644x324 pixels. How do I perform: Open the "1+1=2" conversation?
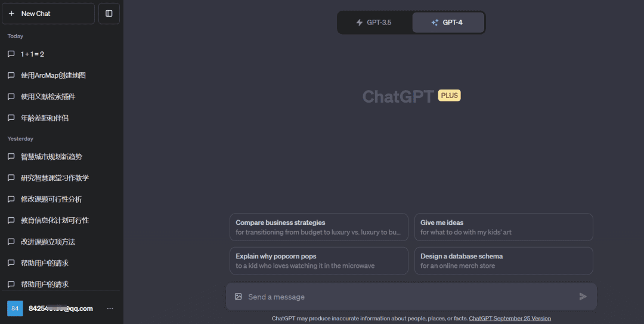pos(61,54)
